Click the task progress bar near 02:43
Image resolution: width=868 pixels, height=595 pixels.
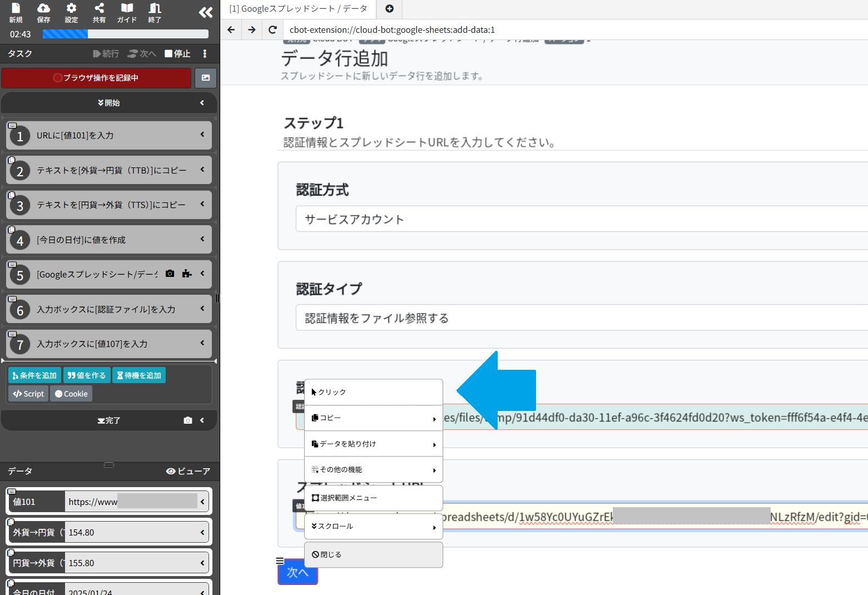(x=125, y=34)
